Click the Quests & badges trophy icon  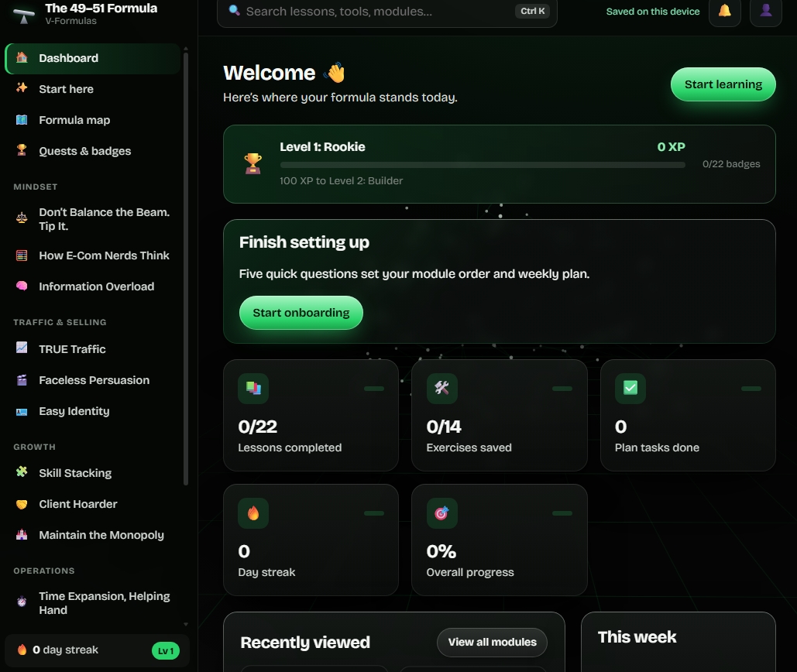22,150
